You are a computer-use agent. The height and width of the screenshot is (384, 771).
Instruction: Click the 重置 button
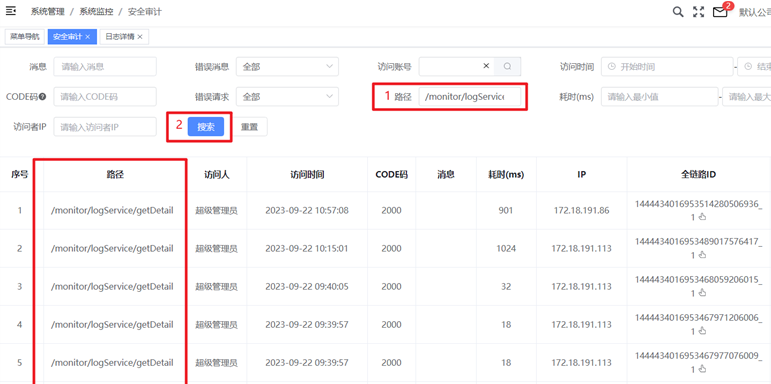pos(249,127)
